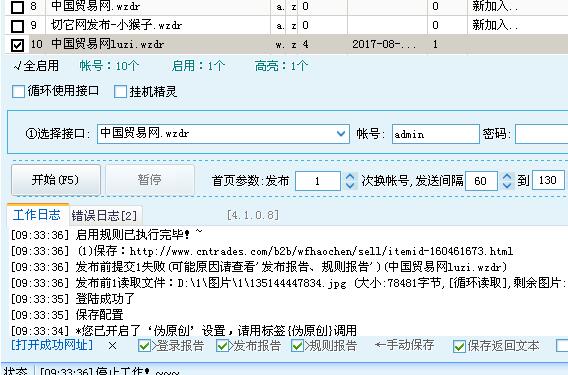
Task: Select the 中国贸易网luzi.wzdr name in row 10
Action: 108,45
